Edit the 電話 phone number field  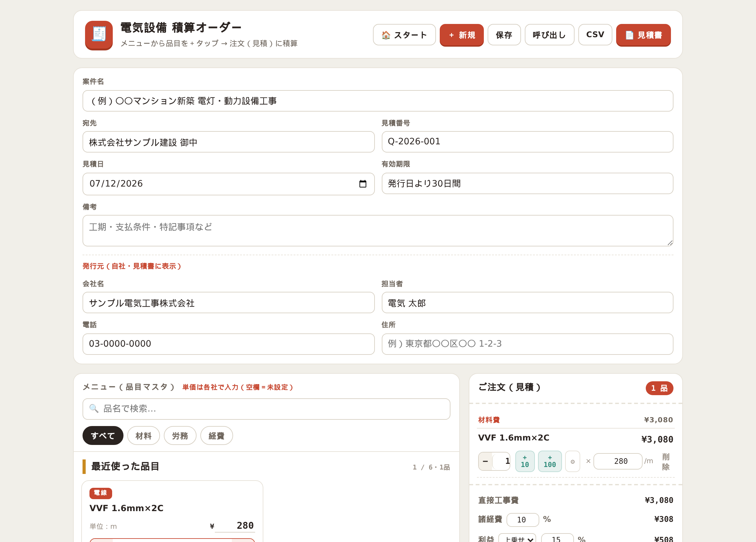228,344
